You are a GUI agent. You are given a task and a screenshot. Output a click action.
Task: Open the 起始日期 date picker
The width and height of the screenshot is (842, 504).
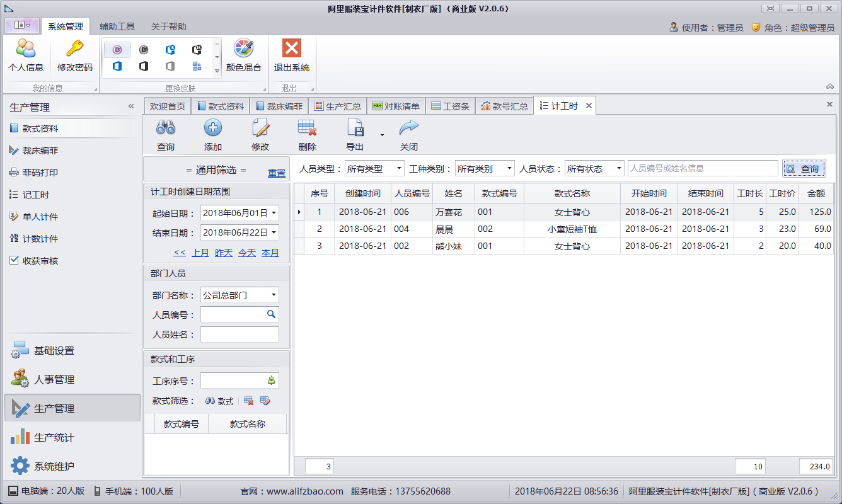[x=274, y=213]
